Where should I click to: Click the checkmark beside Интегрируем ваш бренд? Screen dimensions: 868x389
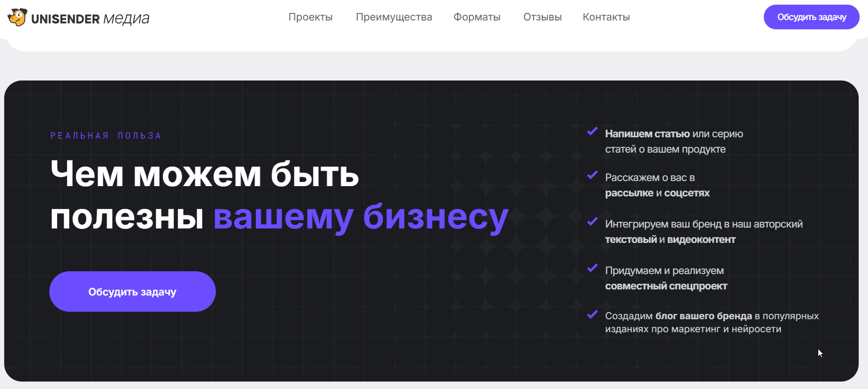(x=592, y=222)
